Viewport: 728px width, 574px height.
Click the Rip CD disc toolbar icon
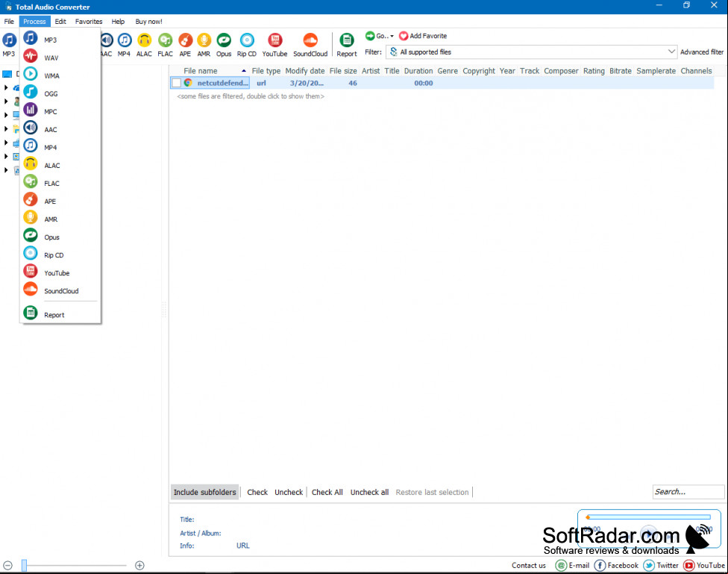click(247, 45)
